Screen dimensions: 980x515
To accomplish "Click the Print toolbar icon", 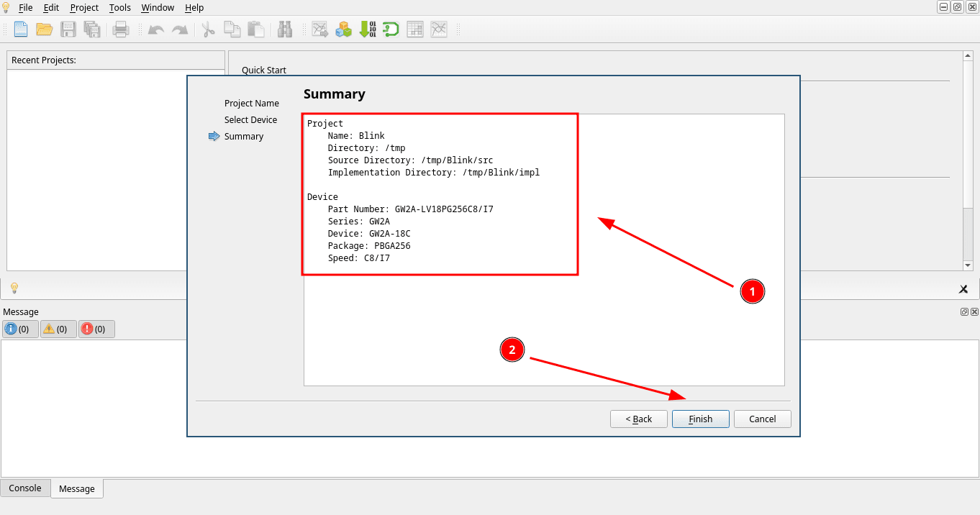I will point(121,29).
